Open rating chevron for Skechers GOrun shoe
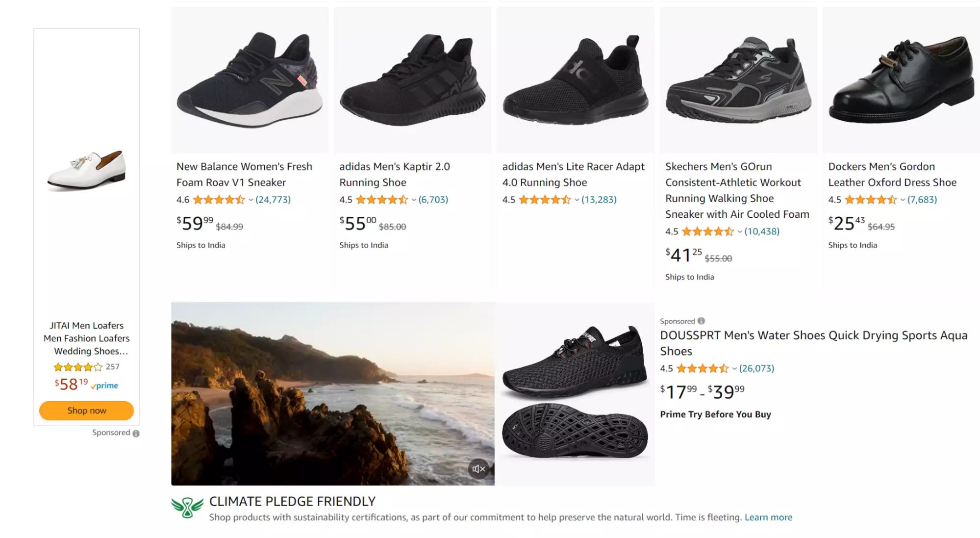Viewport: 980px width, 538px height. click(x=739, y=232)
